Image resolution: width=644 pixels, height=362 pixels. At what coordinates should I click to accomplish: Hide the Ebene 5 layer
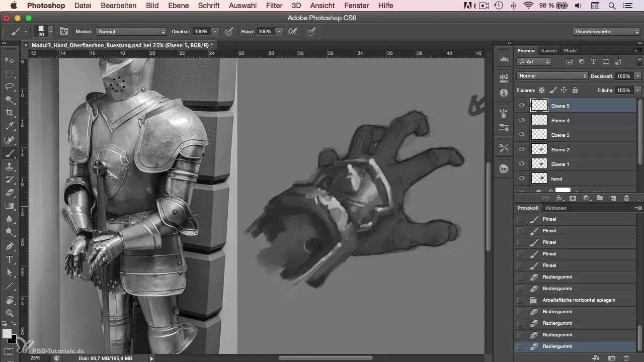(522, 106)
